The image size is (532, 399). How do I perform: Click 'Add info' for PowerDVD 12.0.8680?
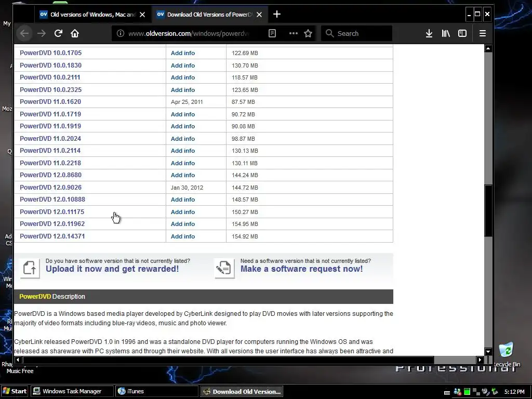[x=183, y=175]
